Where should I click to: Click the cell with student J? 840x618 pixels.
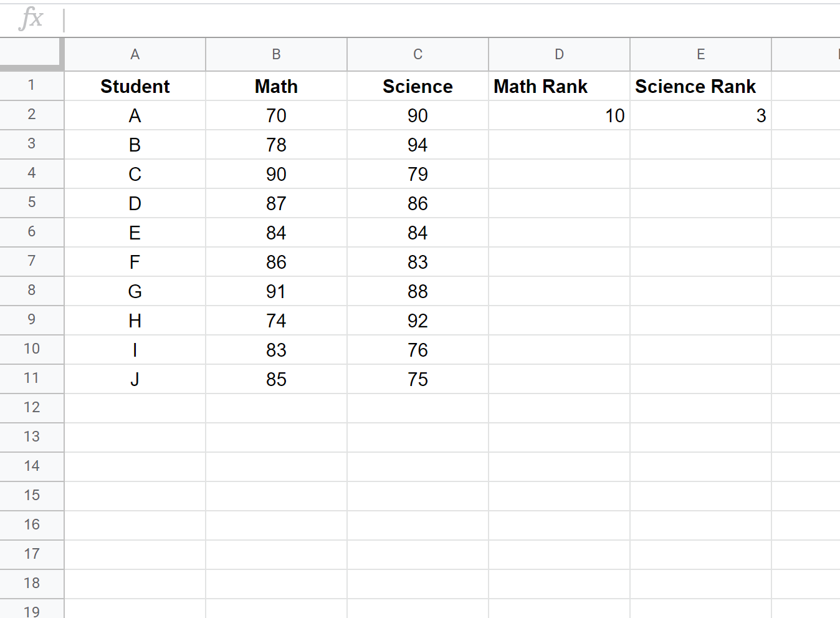click(135, 379)
